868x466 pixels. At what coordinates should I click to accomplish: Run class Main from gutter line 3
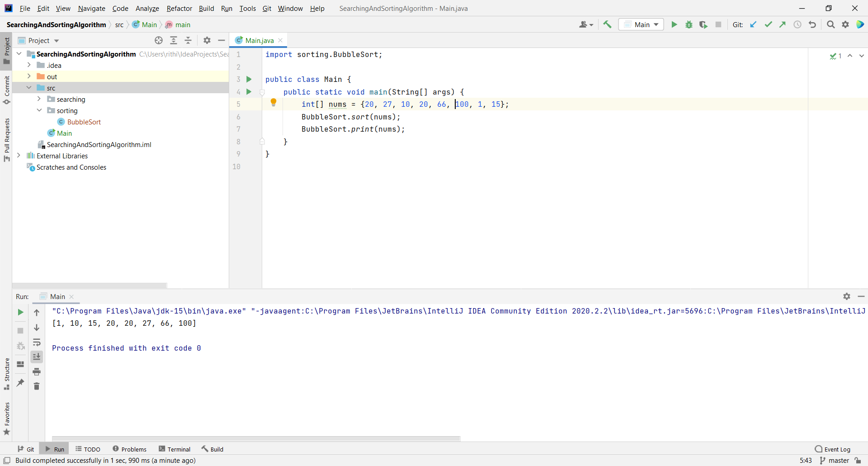249,79
